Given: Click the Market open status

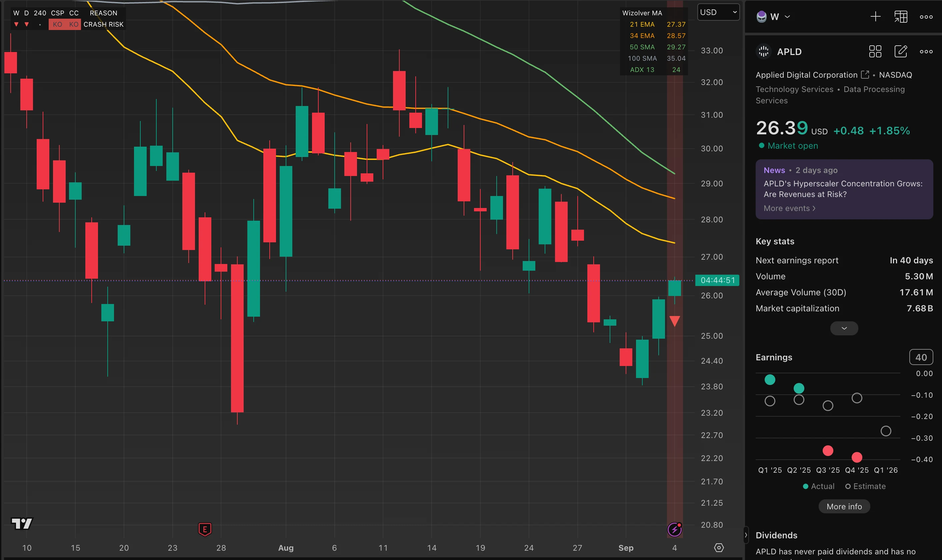Looking at the screenshot, I should point(788,146).
